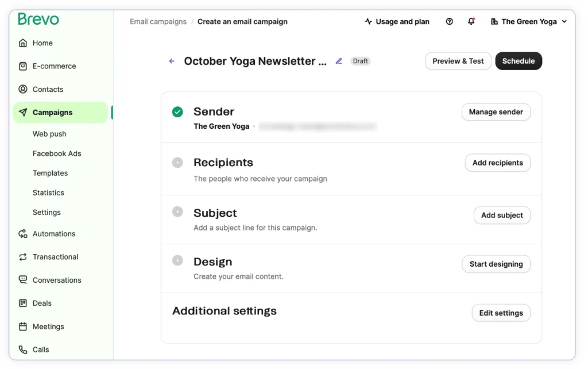Click Add subject button
This screenshot has height=369, width=588.
coord(502,216)
